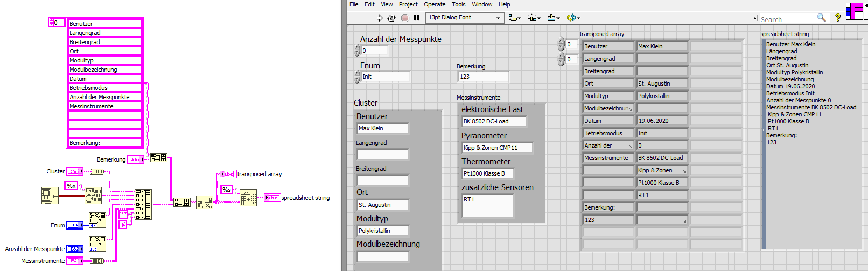Viewport: 868px width, 271px height.
Task: Click Build Array node next to Bemerkung terminal
Action: 158,158
